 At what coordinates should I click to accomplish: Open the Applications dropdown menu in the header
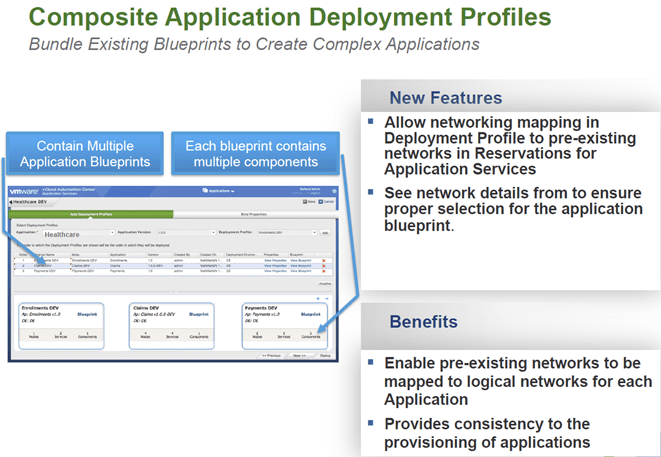(218, 190)
